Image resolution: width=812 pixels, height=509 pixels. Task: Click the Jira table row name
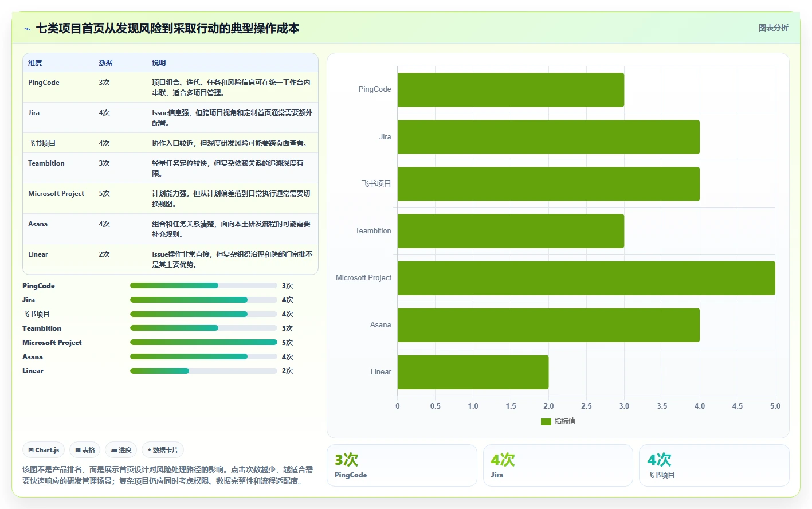point(34,113)
